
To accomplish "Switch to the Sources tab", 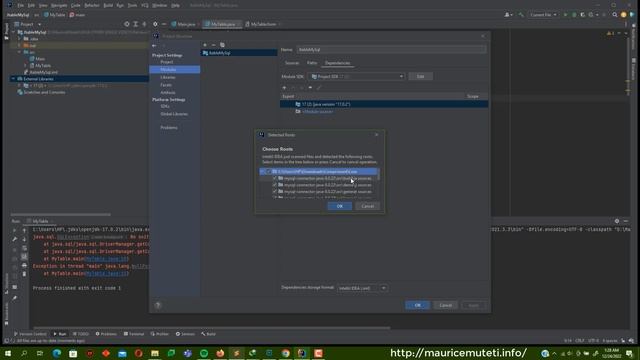I will point(292,63).
